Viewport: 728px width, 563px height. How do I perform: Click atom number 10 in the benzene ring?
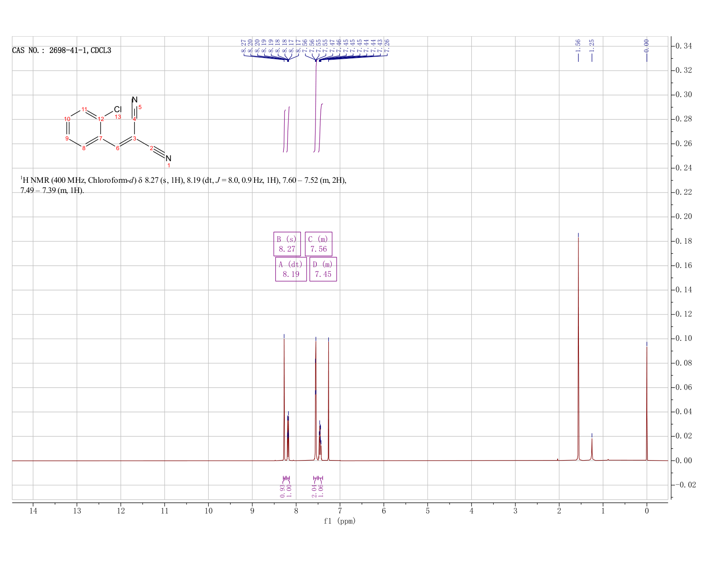(x=67, y=119)
